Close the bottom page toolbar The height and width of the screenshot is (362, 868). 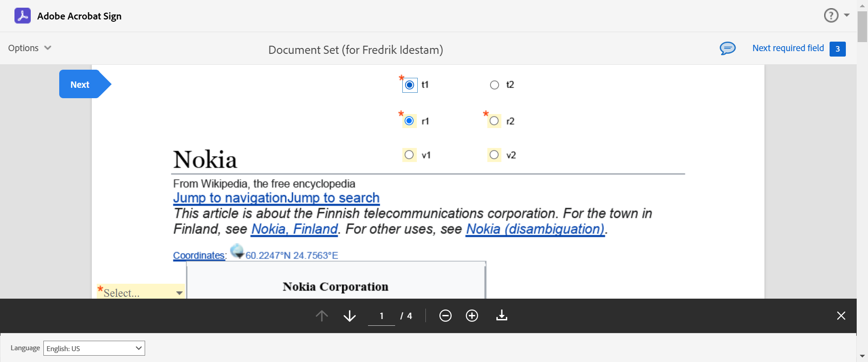point(841,316)
